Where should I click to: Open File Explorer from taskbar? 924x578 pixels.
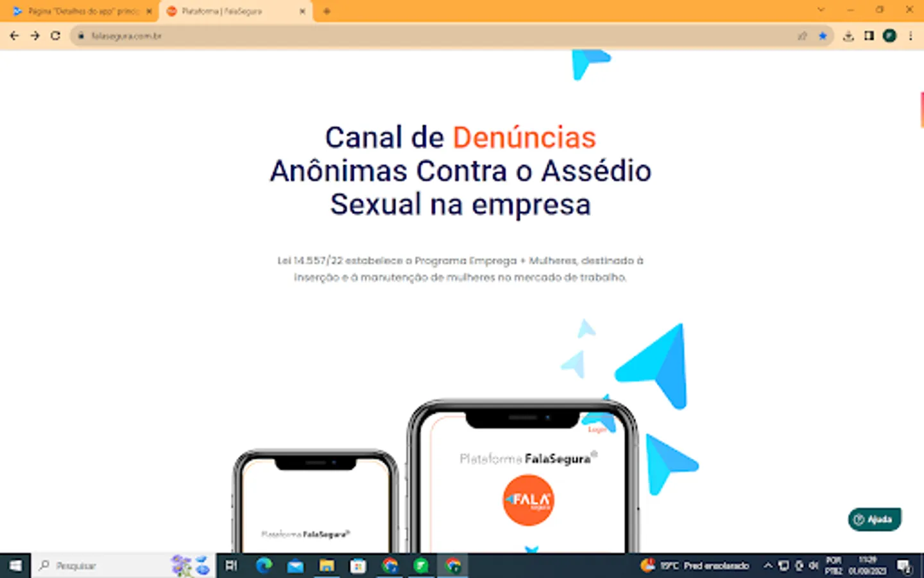[x=327, y=566]
